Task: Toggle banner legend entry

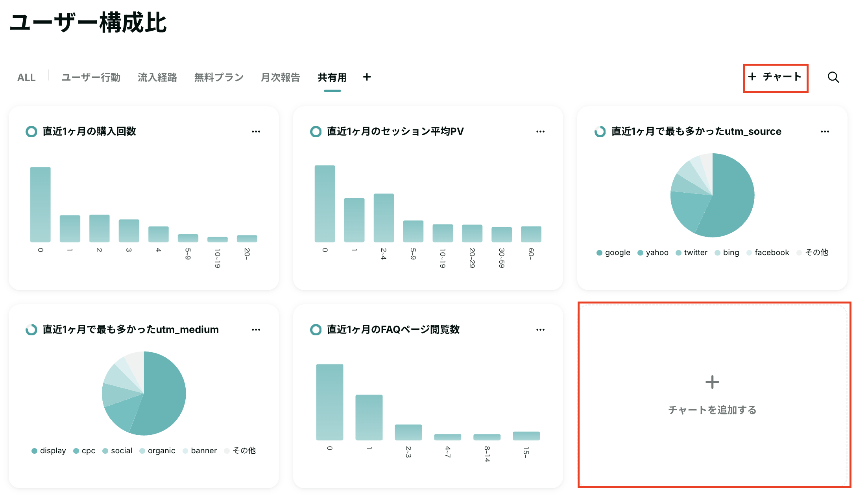Action: [199, 451]
